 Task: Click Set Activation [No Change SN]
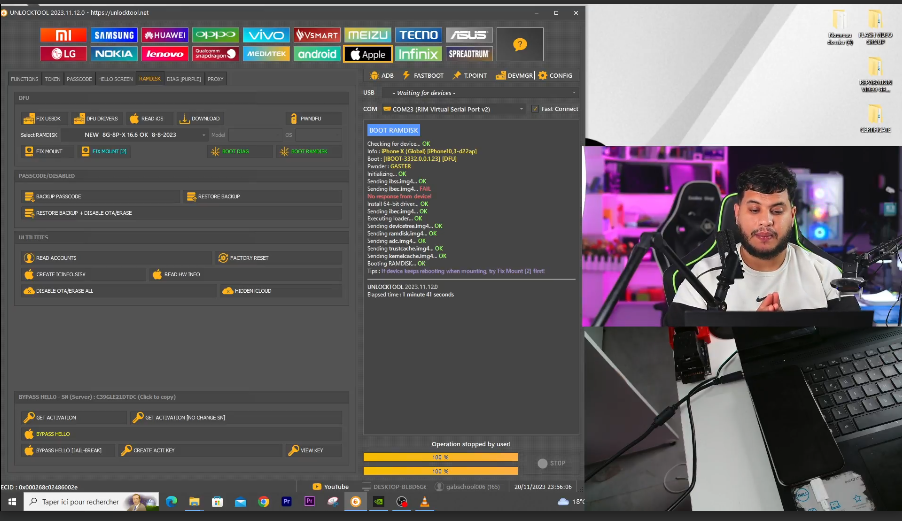[x=236, y=417]
